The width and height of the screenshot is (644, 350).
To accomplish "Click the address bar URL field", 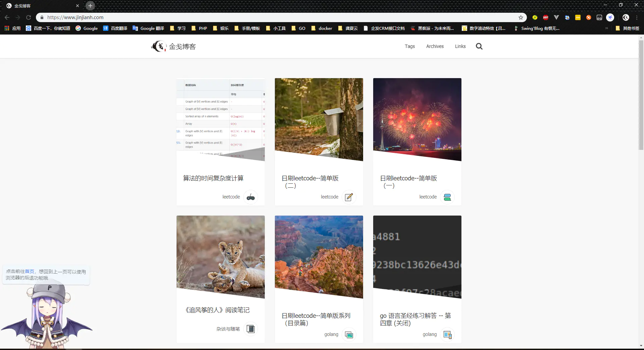I will [x=281, y=17].
